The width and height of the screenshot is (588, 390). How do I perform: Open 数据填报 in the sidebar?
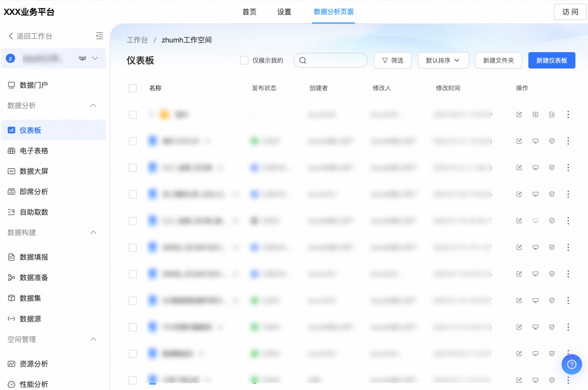coord(53,257)
